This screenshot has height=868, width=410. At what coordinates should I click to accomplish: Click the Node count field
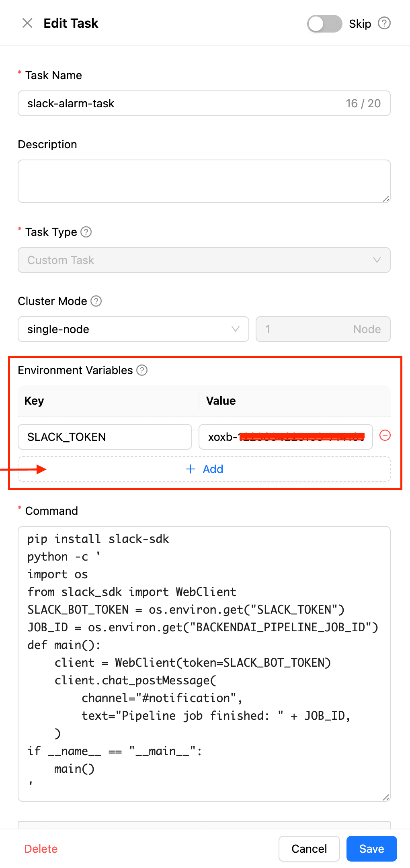(x=323, y=329)
